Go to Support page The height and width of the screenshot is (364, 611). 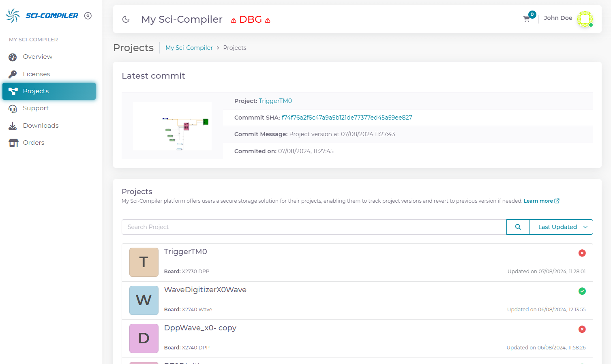pos(49,108)
